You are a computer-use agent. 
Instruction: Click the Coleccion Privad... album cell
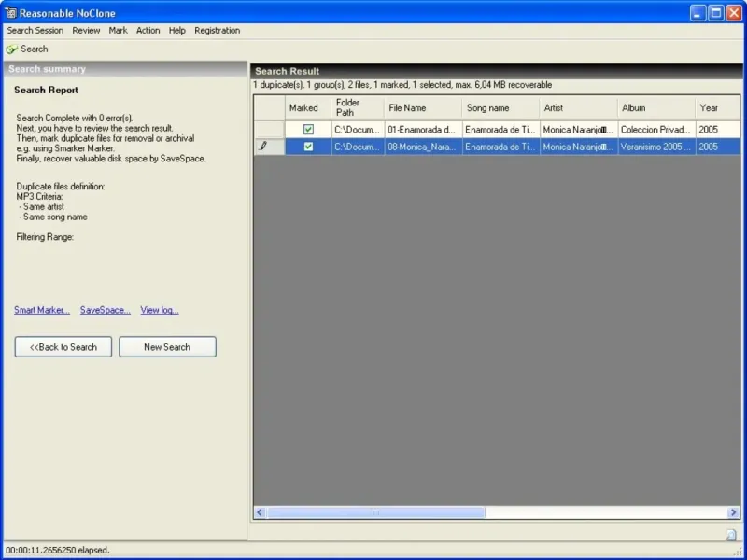[x=656, y=129]
